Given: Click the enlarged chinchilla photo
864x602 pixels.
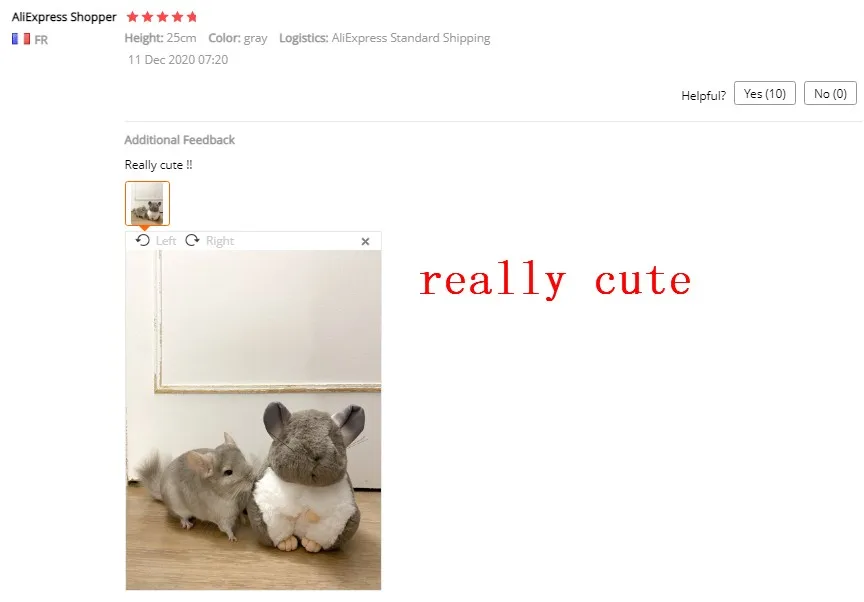Looking at the screenshot, I should point(253,420).
